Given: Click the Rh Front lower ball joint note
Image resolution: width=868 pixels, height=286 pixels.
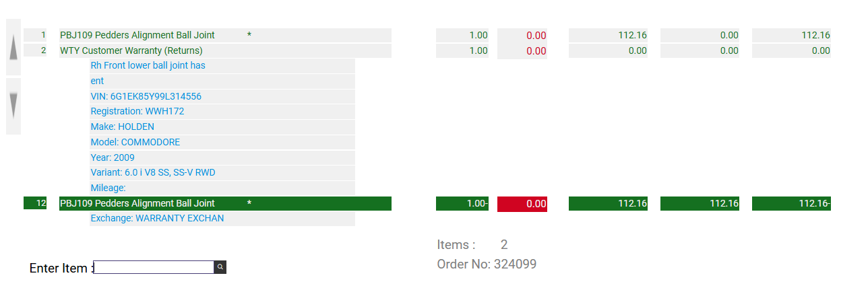Looking at the screenshot, I should pos(148,65).
